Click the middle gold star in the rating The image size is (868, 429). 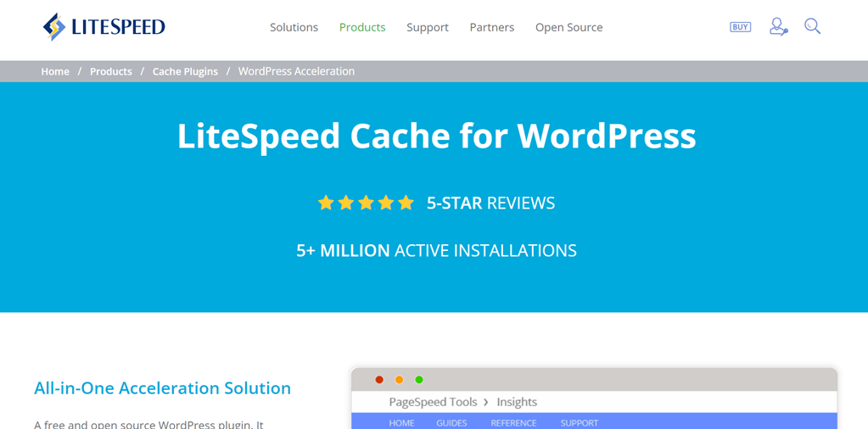pyautogui.click(x=366, y=203)
